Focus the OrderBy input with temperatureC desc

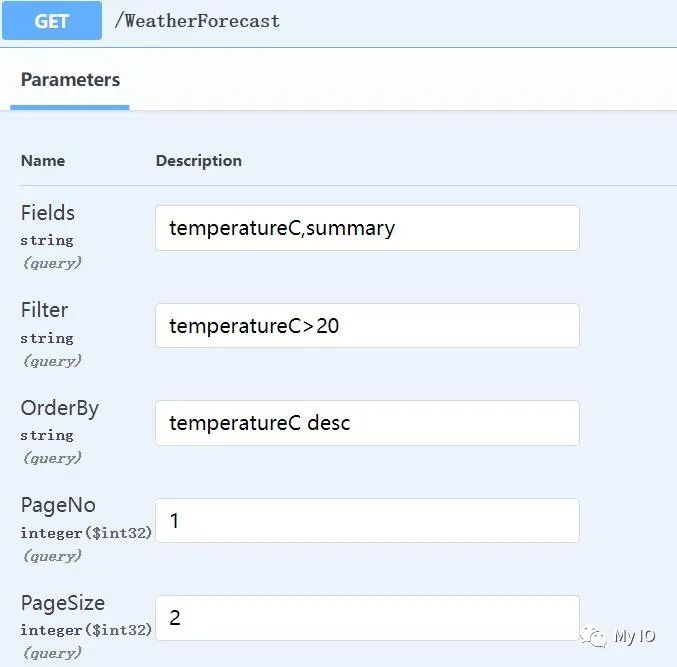(x=367, y=423)
